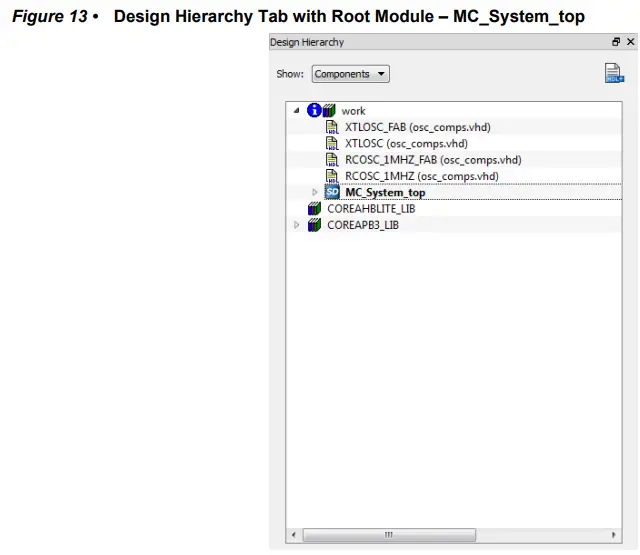The width and height of the screenshot is (640, 555).
Task: Select the work library label
Action: point(353,111)
